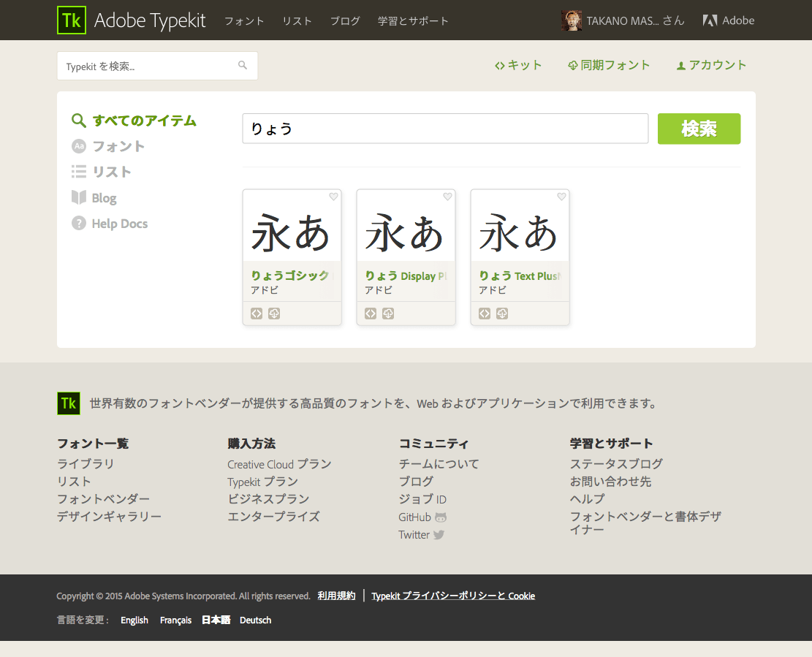Click the Adobe logo icon in header
Viewport: 812px width, 657px height.
[x=710, y=20]
